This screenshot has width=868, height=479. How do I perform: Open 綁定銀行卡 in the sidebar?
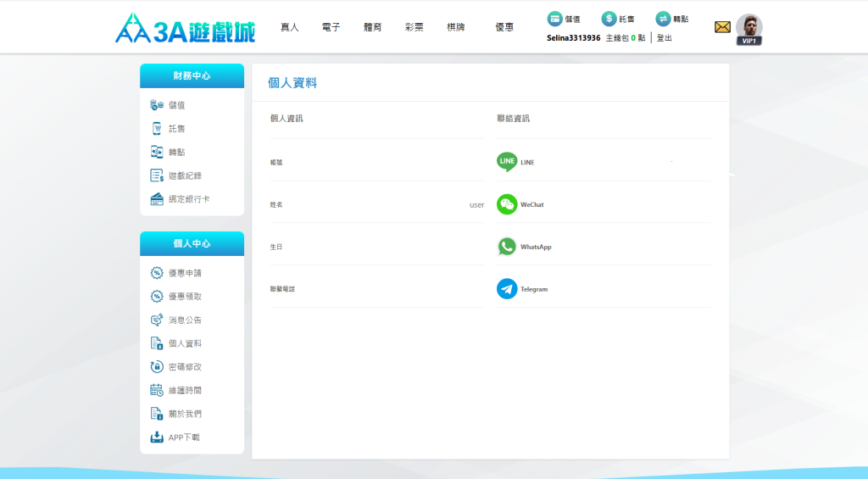(x=188, y=199)
